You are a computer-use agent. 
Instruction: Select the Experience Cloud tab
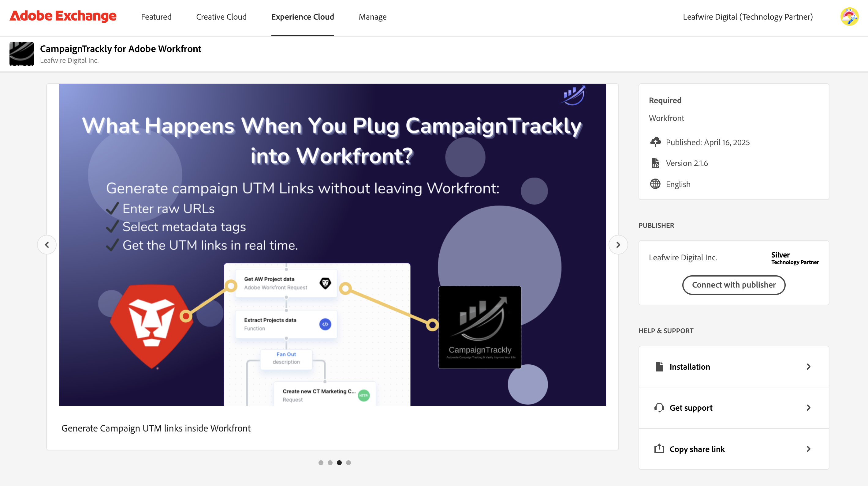click(303, 17)
